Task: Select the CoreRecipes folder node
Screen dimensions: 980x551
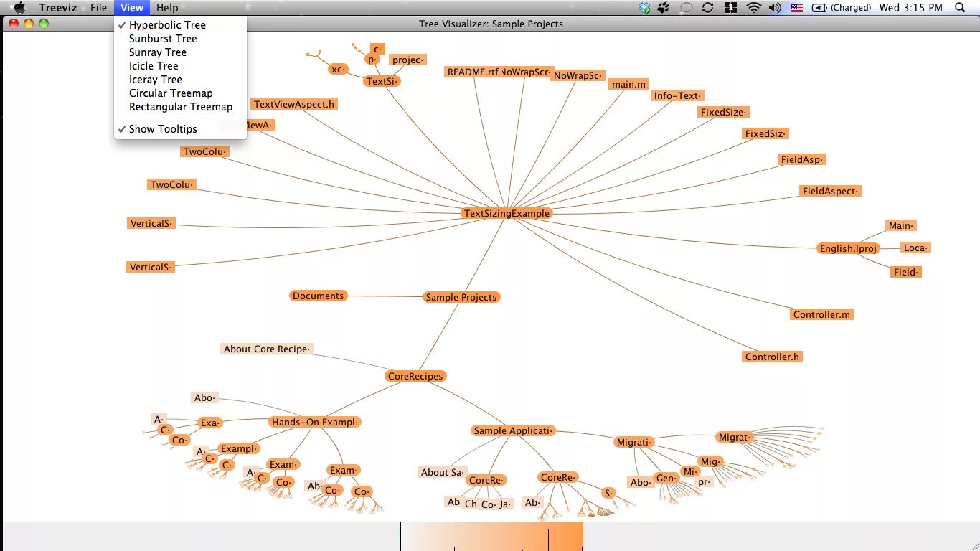Action: point(415,376)
